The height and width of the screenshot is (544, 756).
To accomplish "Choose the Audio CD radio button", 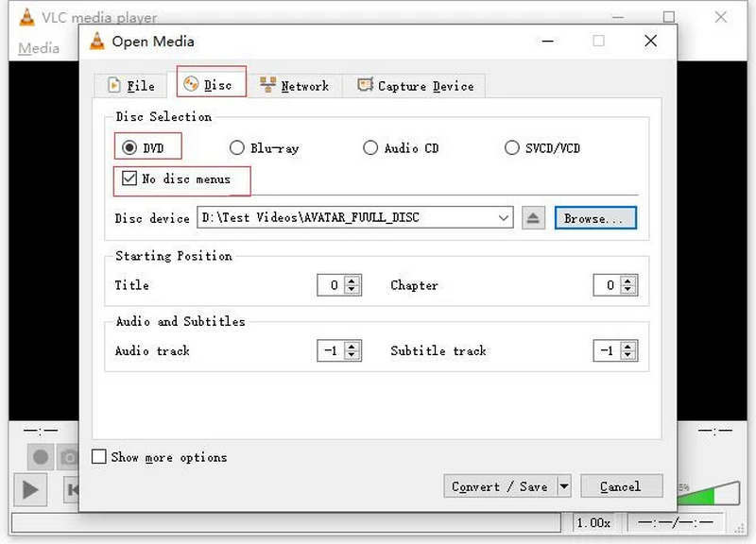I will tap(370, 148).
